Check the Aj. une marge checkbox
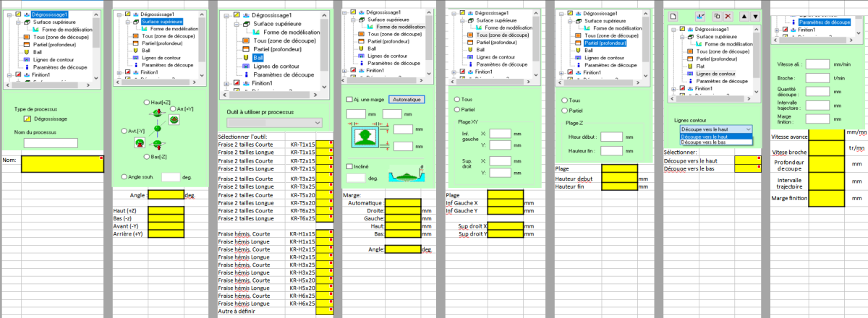The image size is (868, 318). tap(350, 99)
